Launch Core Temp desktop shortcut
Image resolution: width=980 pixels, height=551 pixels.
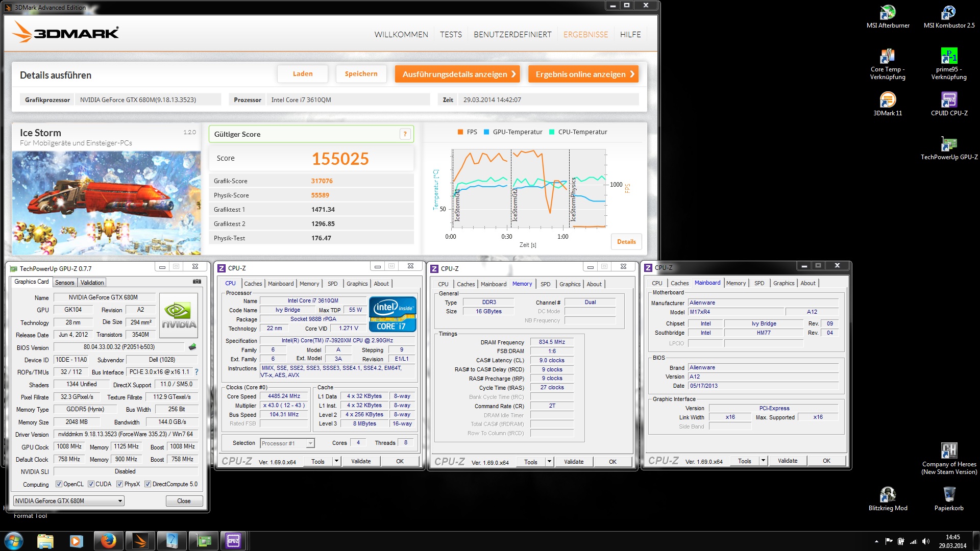[888, 64]
